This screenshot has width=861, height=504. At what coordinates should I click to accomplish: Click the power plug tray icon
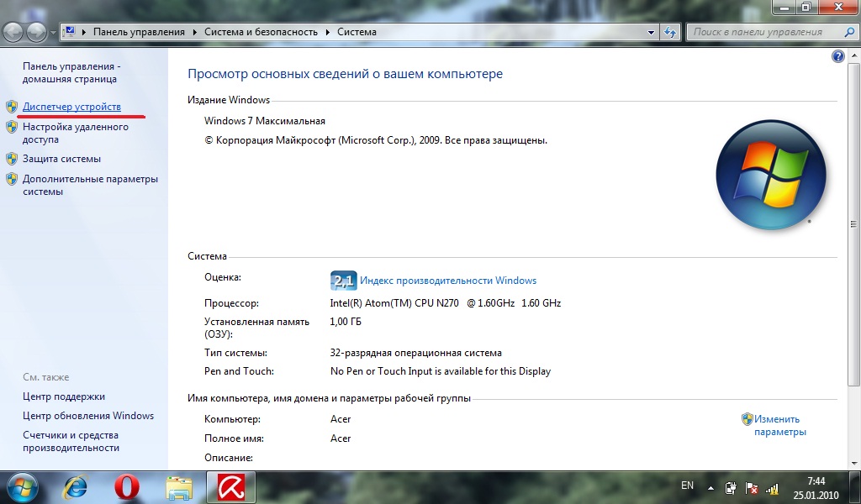click(x=731, y=487)
